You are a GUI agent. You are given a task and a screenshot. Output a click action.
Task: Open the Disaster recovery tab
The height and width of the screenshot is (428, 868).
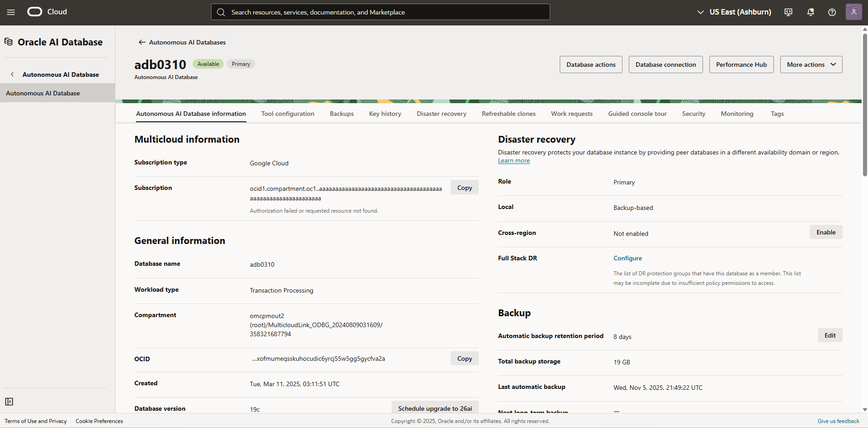(x=441, y=114)
